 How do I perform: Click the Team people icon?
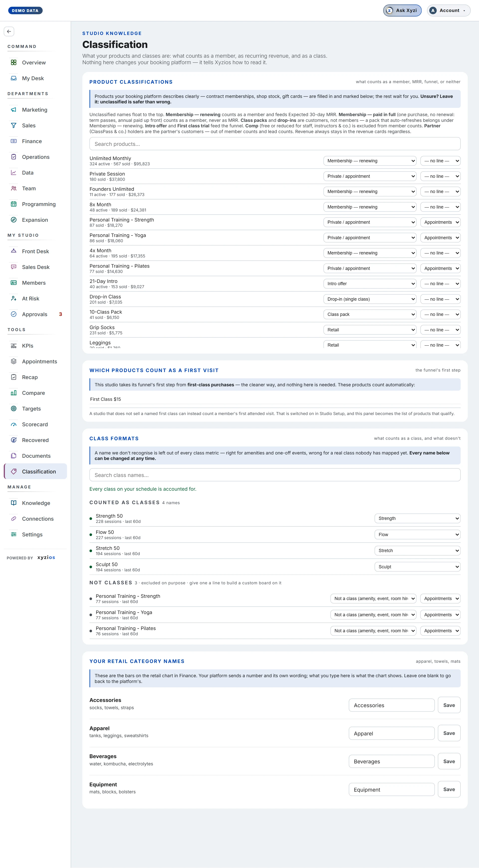13,188
